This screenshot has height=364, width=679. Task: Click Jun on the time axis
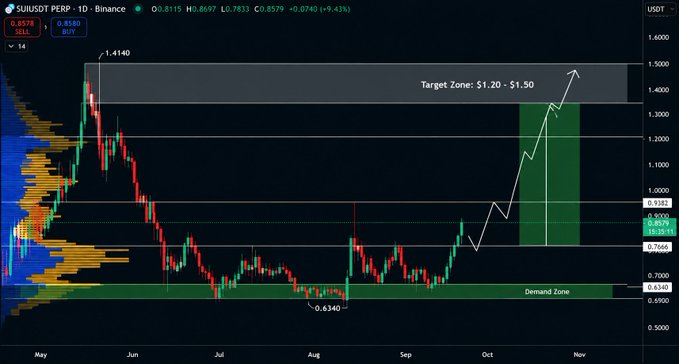point(133,354)
